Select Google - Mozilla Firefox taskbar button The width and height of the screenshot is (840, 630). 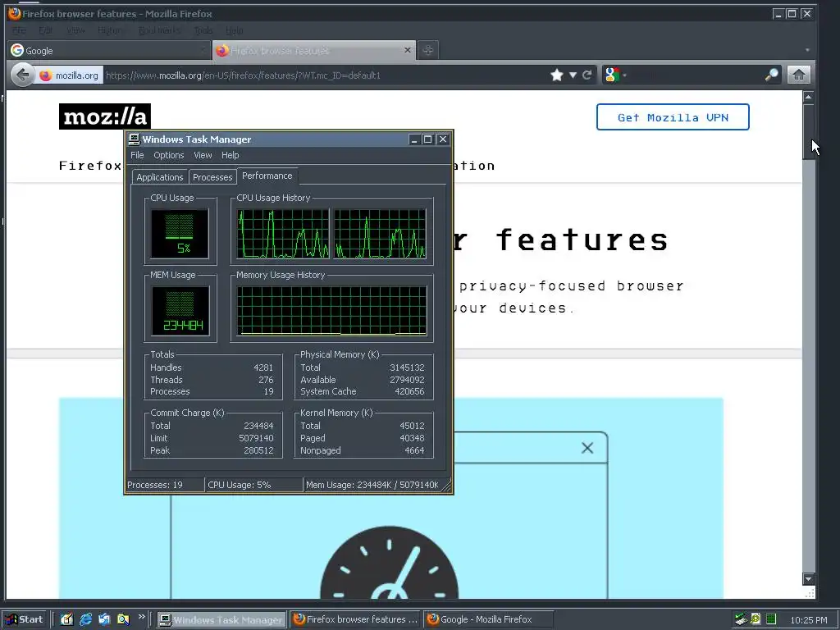point(488,620)
